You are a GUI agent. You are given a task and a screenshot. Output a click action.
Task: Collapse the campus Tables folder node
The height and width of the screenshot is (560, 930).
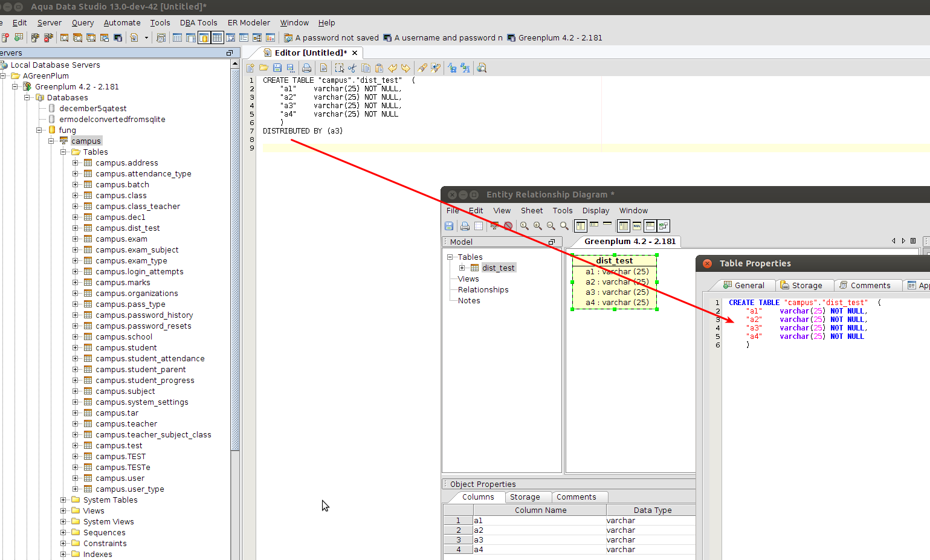63,152
